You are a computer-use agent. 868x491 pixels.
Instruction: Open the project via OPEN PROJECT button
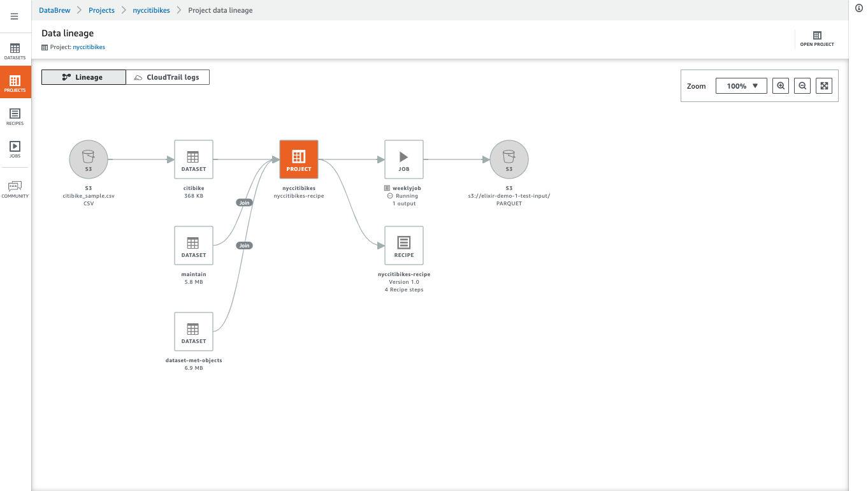816,40
